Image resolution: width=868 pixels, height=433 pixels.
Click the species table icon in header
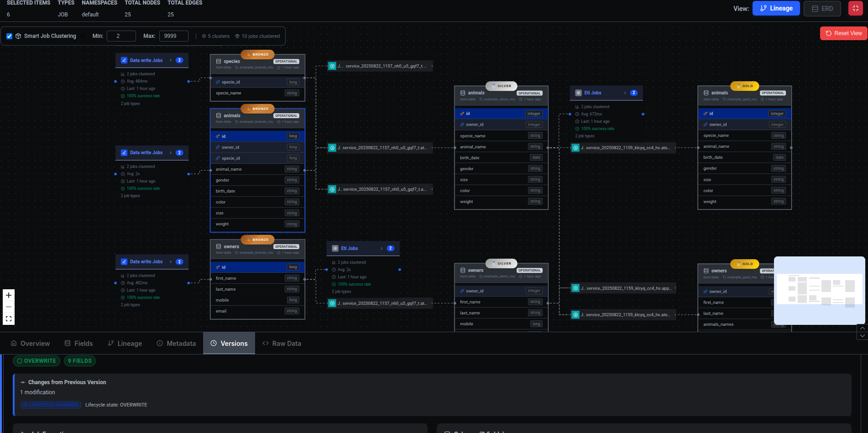pos(219,61)
